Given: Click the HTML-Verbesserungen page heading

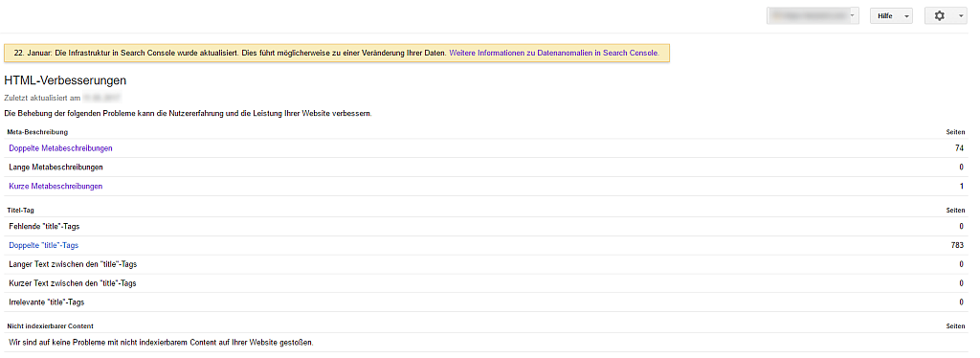Looking at the screenshot, I should coord(65,80).
